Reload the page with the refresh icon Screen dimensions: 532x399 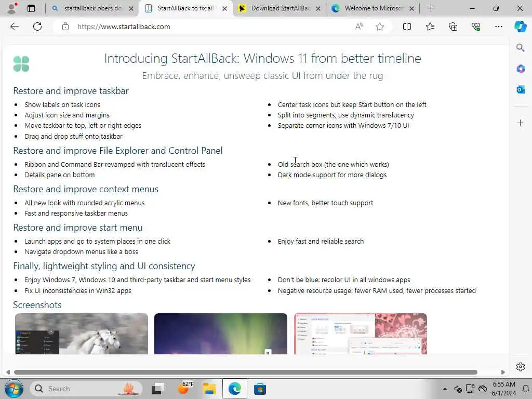[37, 26]
